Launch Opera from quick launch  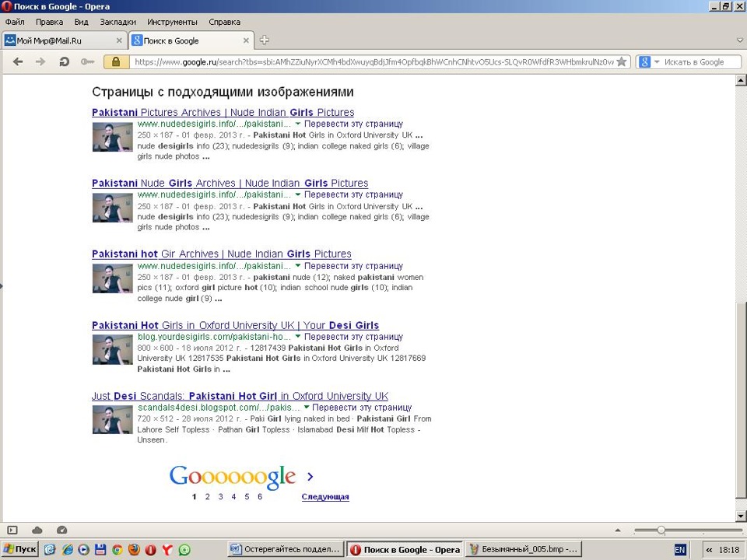point(150,550)
